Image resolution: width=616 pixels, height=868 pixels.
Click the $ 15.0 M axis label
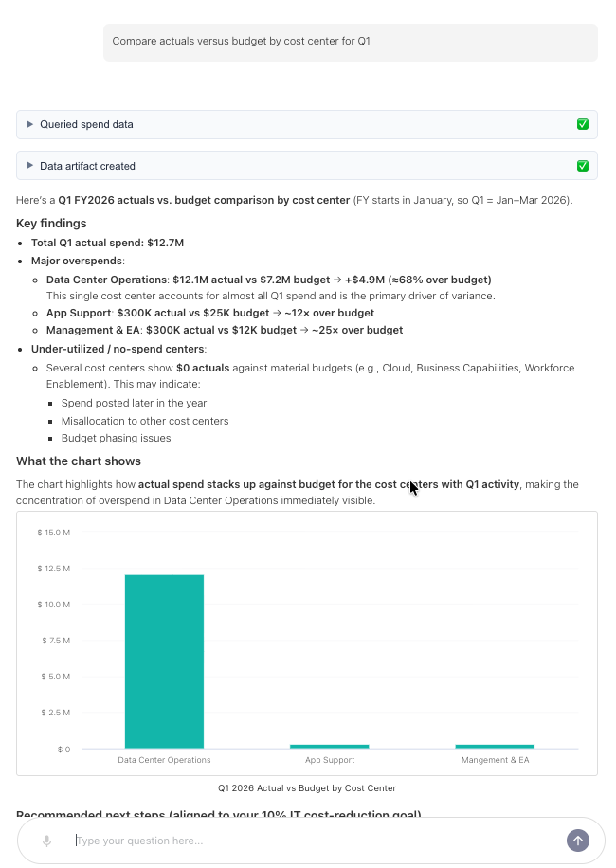[x=54, y=533]
